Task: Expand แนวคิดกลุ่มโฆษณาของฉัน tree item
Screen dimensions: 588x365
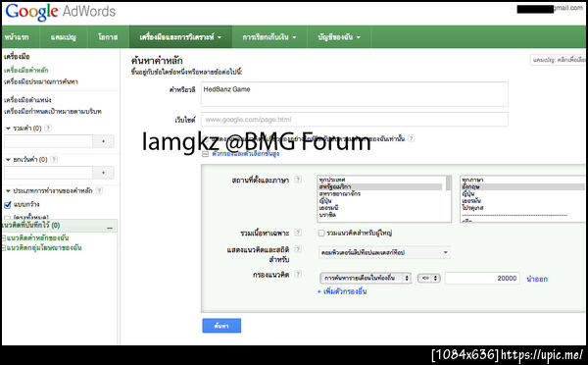Action: 3,248
